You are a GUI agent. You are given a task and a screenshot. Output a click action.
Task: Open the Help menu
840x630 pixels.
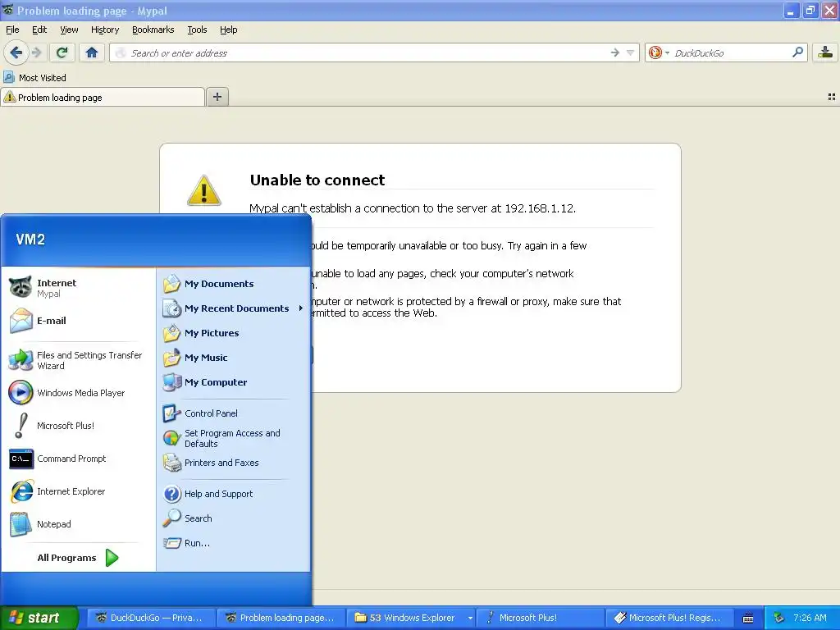point(228,30)
